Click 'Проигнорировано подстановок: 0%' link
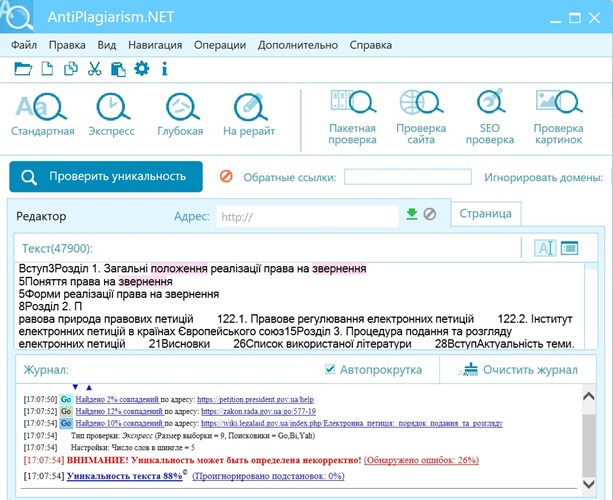The height and width of the screenshot is (500, 613). pos(268,476)
